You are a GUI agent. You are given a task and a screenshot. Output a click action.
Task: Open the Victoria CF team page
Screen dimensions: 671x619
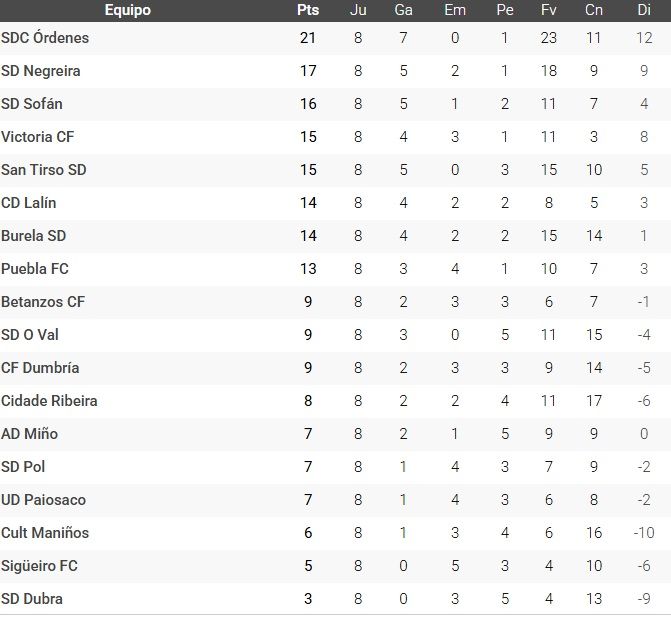point(38,137)
